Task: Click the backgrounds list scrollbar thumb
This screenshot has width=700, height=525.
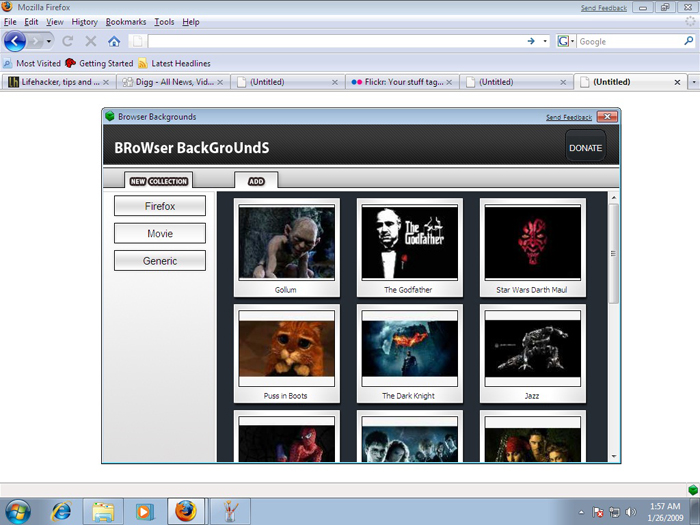Action: [x=614, y=253]
